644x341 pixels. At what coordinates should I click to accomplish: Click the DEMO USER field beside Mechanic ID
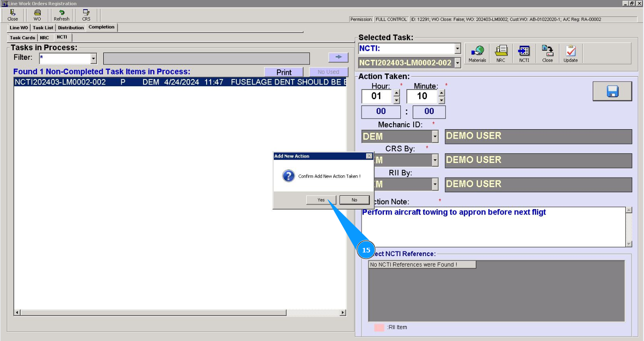click(538, 136)
